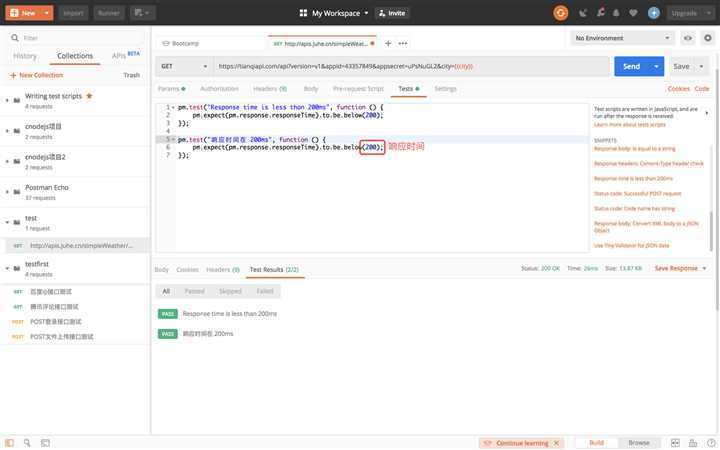Open the satellite capture requests icon
This screenshot has height=450, width=720.
583,13
